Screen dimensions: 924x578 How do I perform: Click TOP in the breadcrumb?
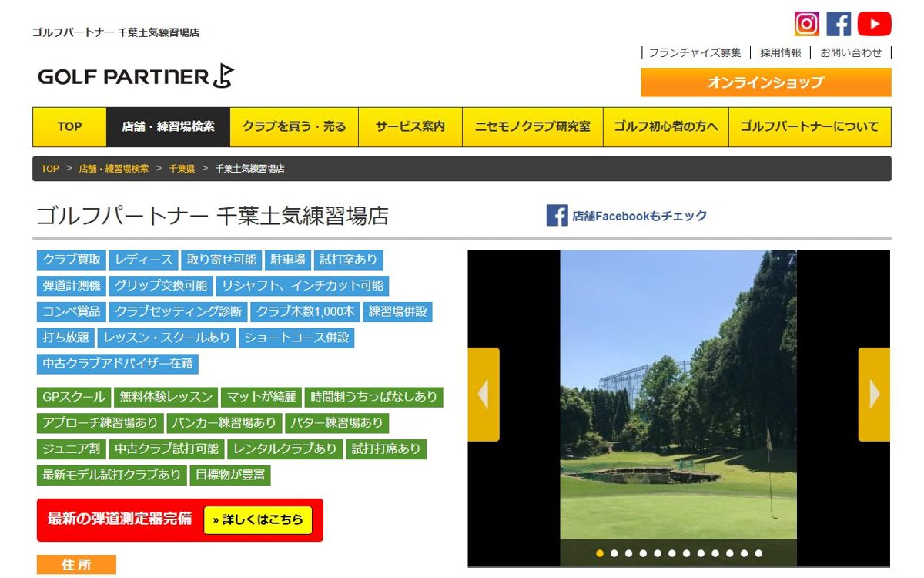click(50, 169)
